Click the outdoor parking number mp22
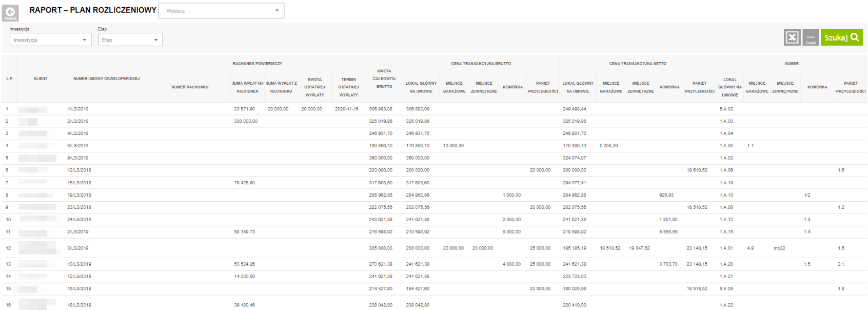Viewport: 868px width, 310px height. [779, 248]
